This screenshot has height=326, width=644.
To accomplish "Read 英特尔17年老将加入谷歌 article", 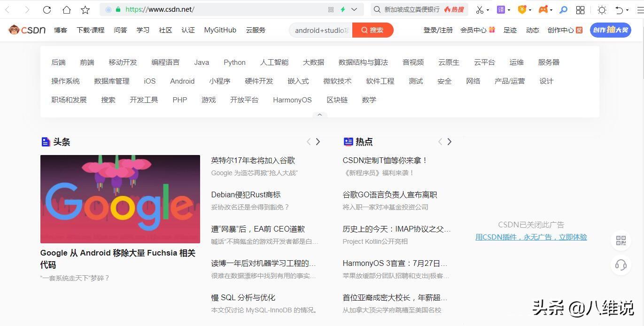I will (253, 161).
